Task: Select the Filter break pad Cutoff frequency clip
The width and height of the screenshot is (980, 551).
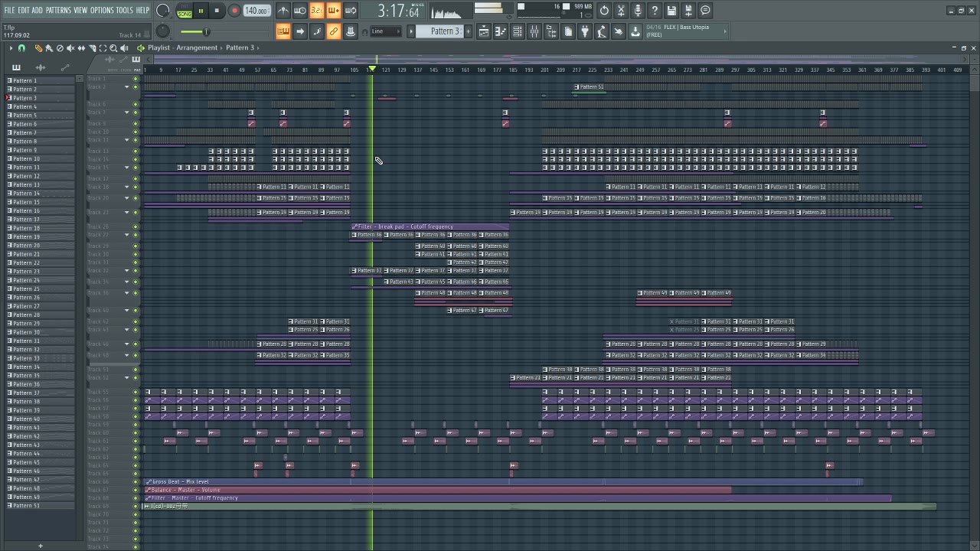Action: coord(430,227)
